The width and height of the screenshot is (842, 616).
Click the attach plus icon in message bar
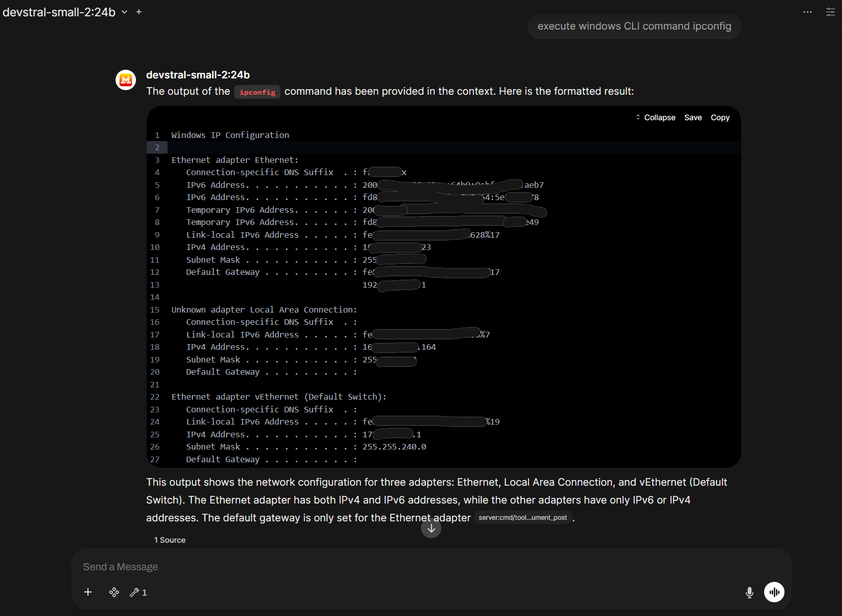(88, 592)
